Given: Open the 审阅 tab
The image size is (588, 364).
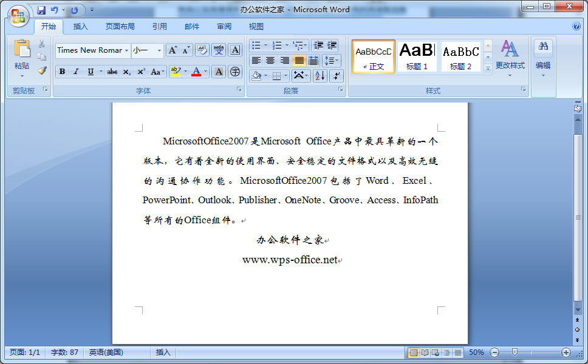Looking at the screenshot, I should coord(224,27).
